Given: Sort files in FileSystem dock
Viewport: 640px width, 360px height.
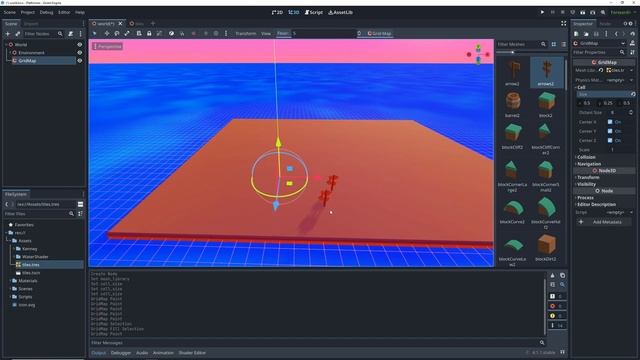Looking at the screenshot, I should click(x=80, y=213).
